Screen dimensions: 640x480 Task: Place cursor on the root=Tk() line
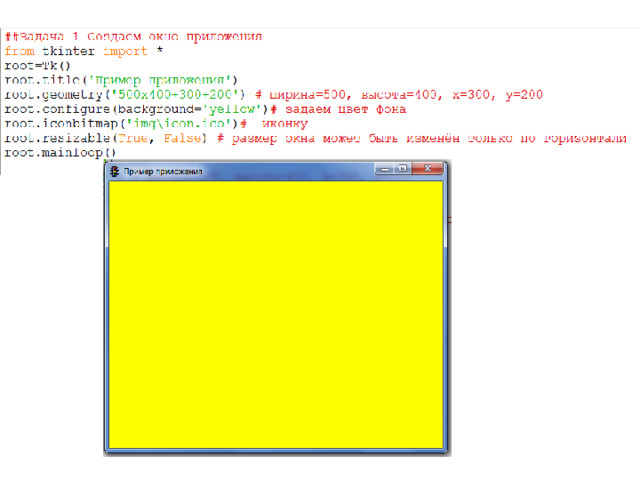pyautogui.click(x=37, y=65)
